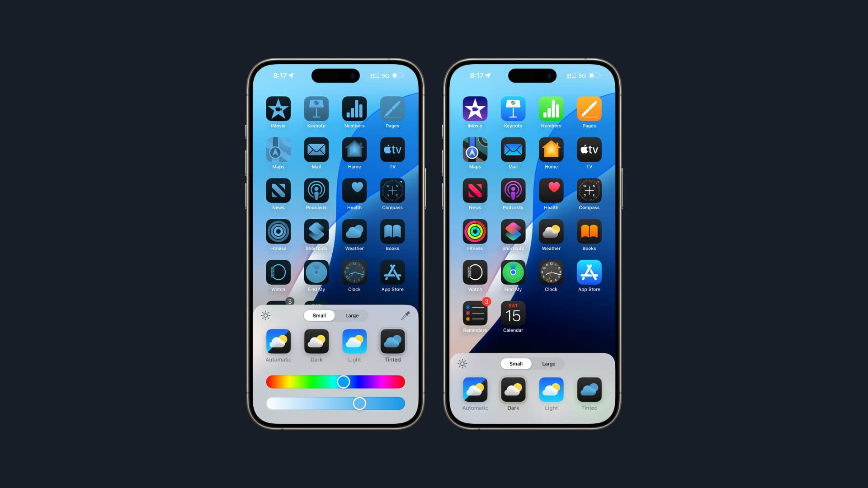Open the Shortcuts app
Image resolution: width=868 pixels, height=488 pixels.
coord(316,231)
